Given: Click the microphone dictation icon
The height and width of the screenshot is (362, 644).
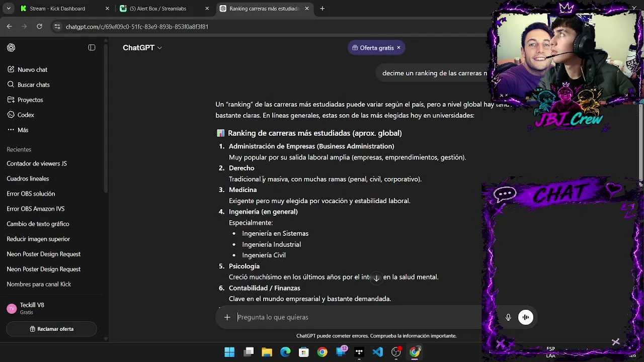Looking at the screenshot, I should [508, 317].
